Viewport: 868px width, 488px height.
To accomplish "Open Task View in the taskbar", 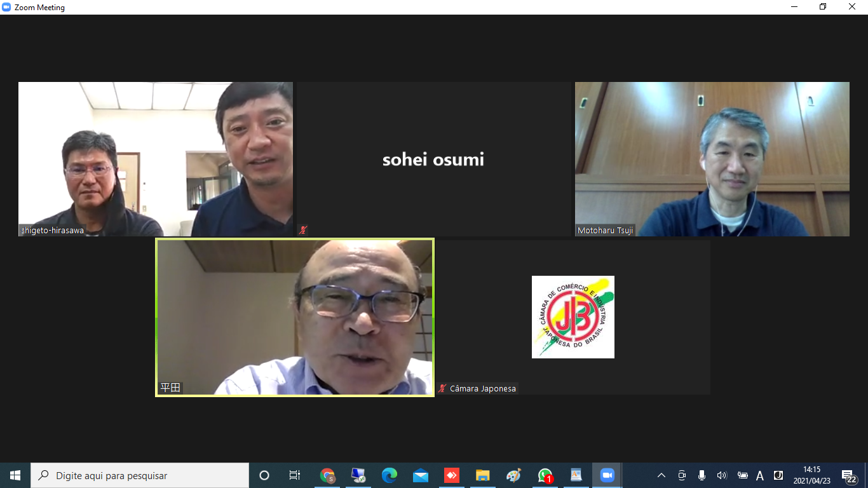I will pos(295,475).
